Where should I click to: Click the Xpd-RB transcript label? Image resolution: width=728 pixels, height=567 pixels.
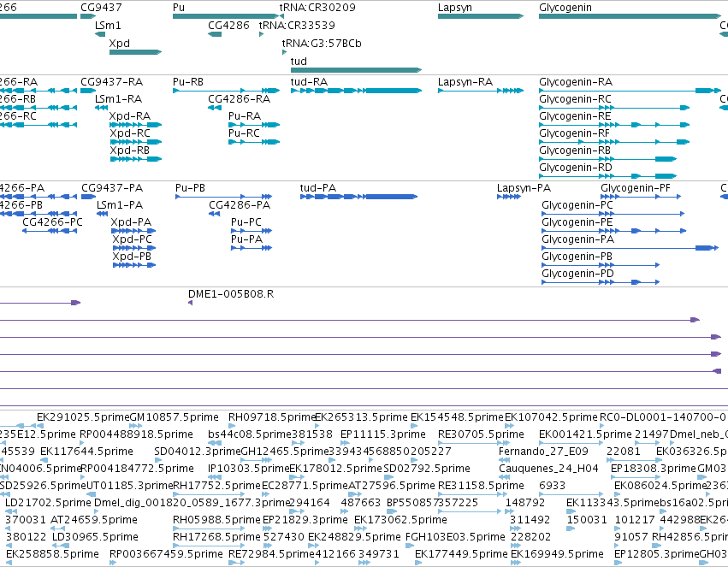(129, 151)
